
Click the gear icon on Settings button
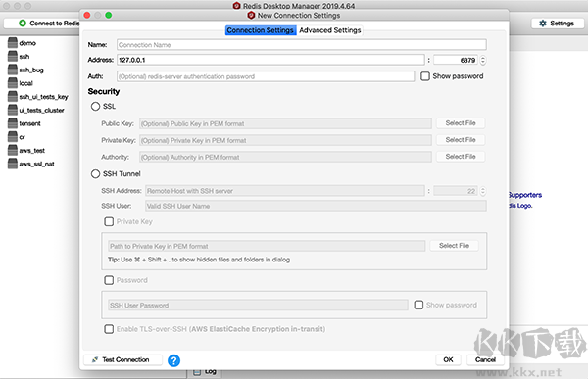543,24
